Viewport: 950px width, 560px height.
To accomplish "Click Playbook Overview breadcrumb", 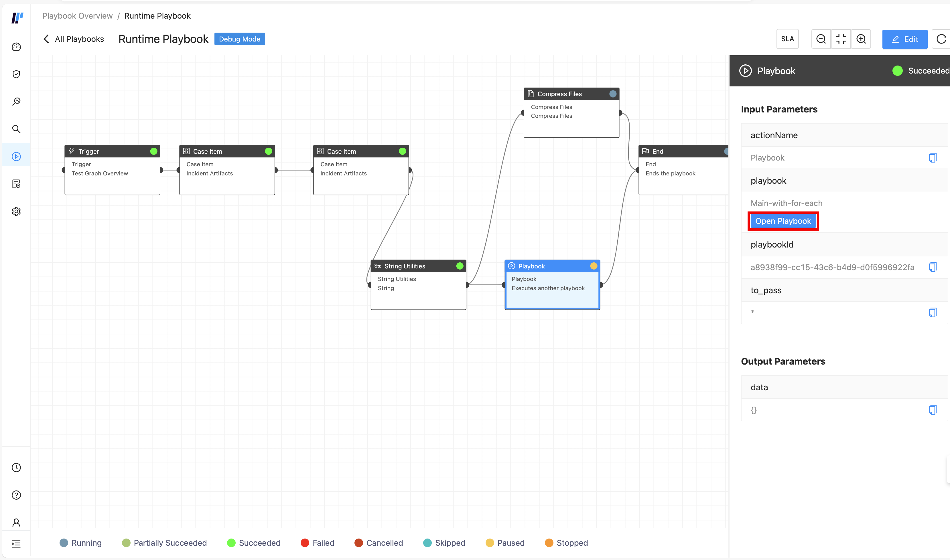I will coord(77,16).
